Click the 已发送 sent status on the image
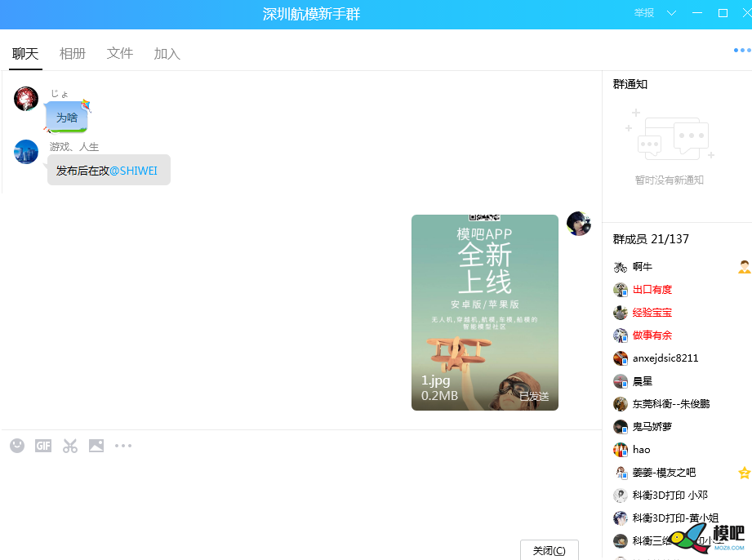 point(534,397)
